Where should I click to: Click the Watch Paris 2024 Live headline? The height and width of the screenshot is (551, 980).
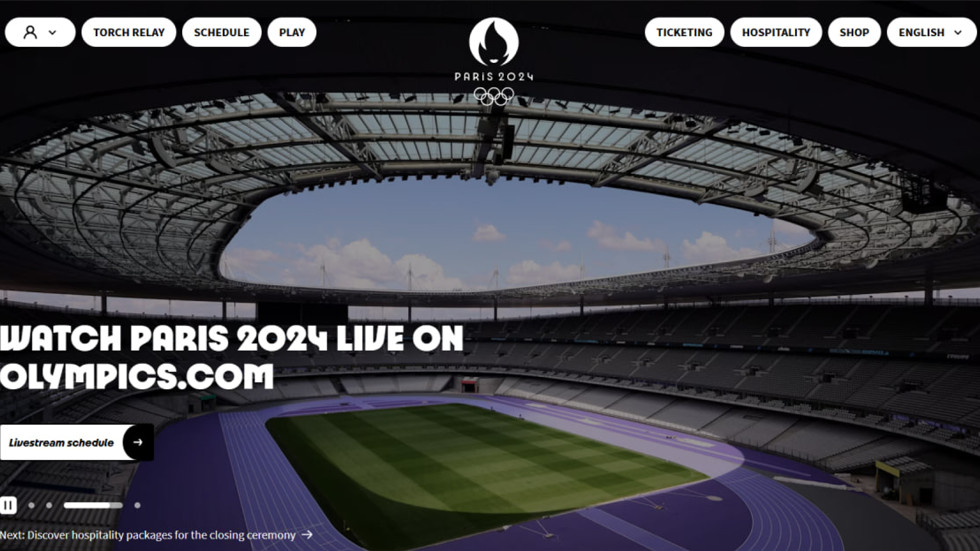click(x=232, y=358)
